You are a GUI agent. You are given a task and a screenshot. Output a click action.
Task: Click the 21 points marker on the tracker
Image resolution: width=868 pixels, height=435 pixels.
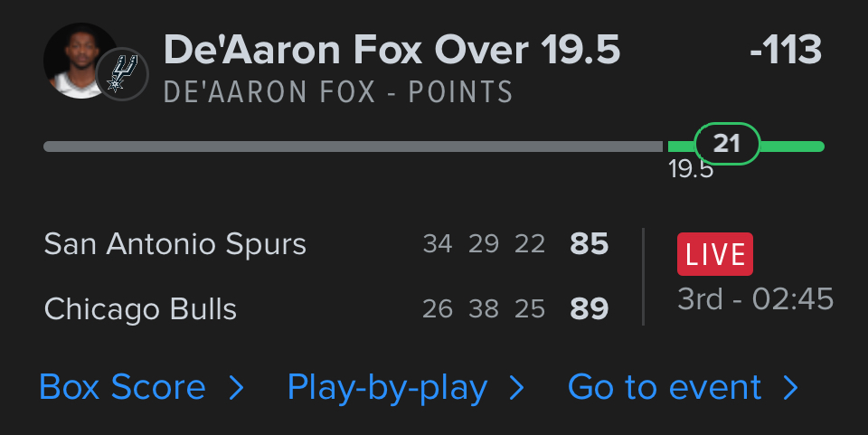(727, 144)
